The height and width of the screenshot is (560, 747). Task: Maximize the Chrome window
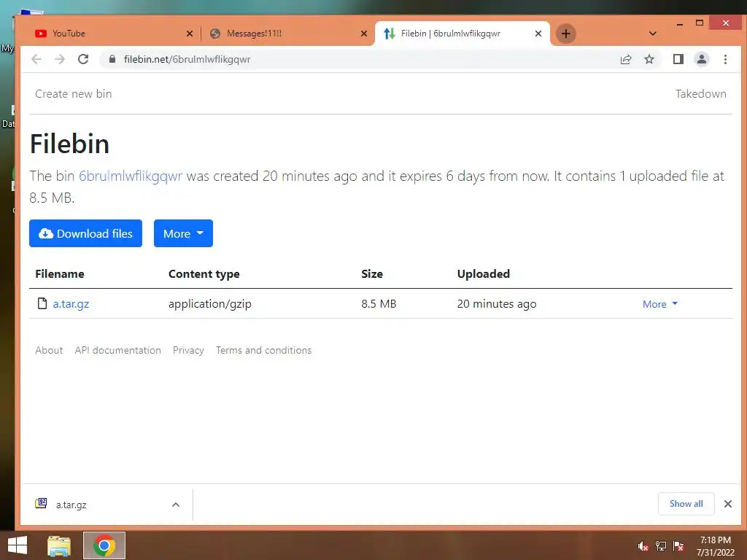700,23
